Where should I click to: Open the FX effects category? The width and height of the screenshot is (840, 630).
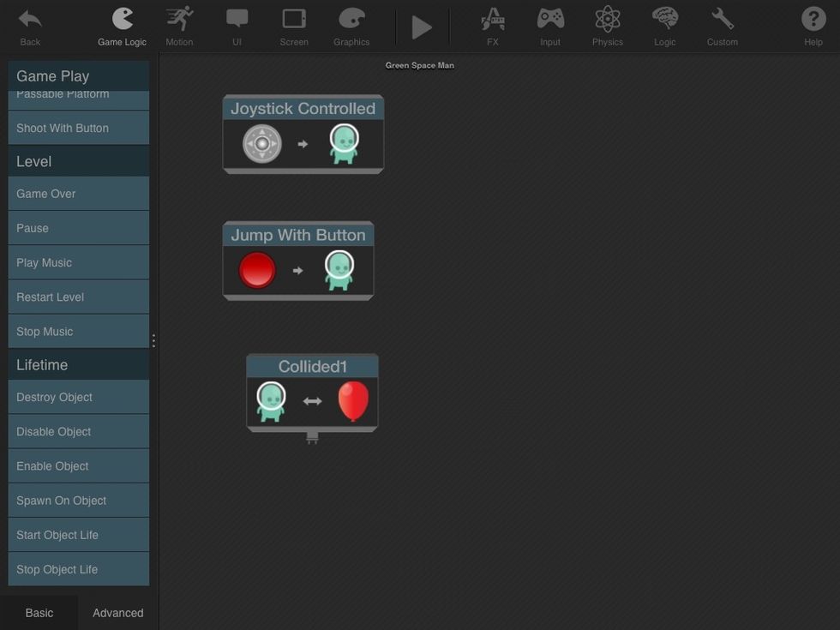[493, 26]
